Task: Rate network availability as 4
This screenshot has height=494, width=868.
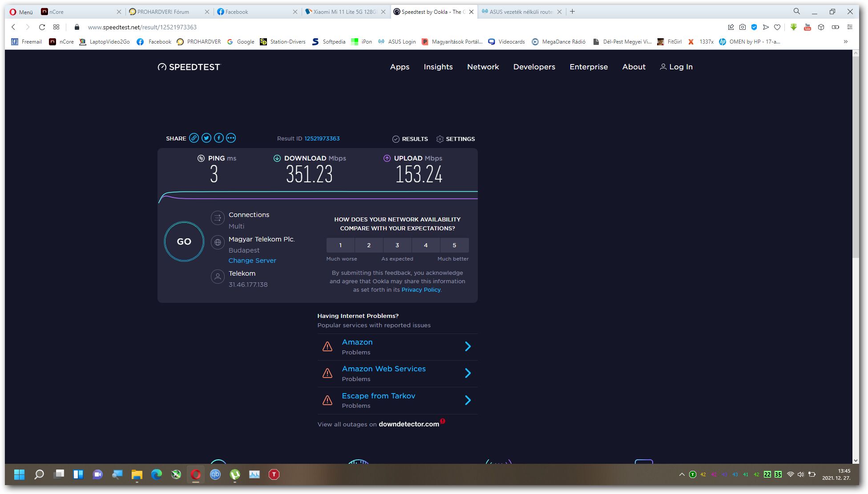Action: coord(426,245)
